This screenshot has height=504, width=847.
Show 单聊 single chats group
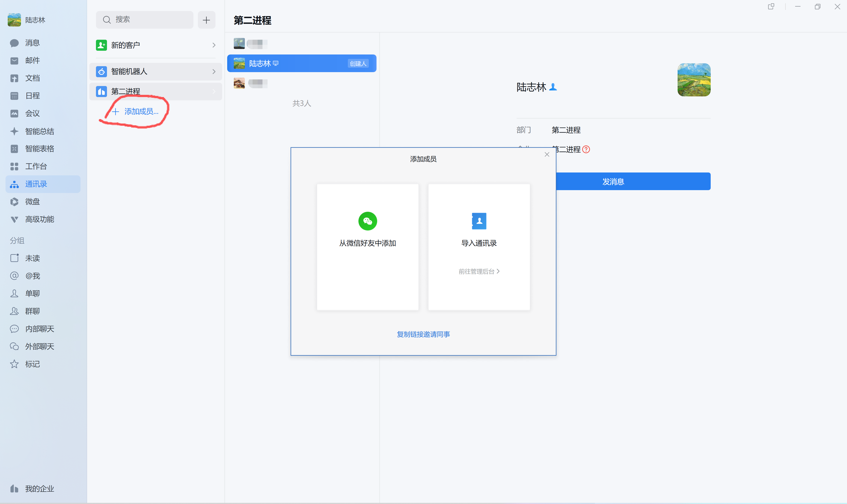43,293
